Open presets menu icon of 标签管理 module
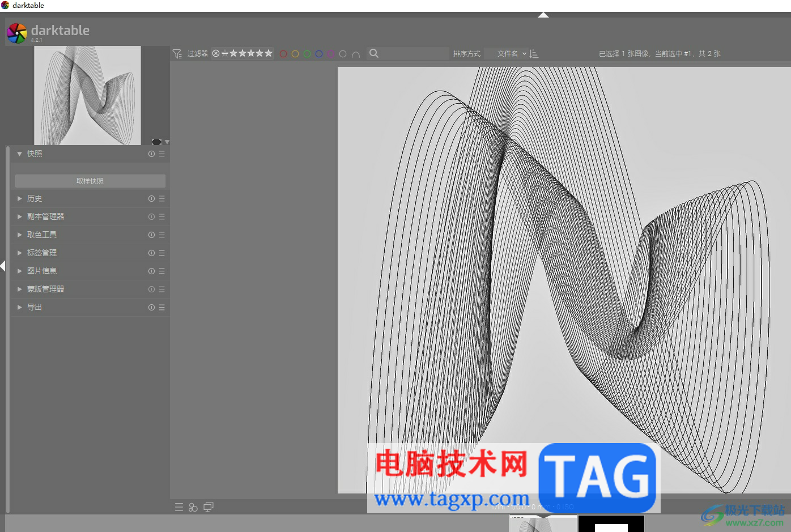Image resolution: width=791 pixels, height=532 pixels. click(x=161, y=253)
